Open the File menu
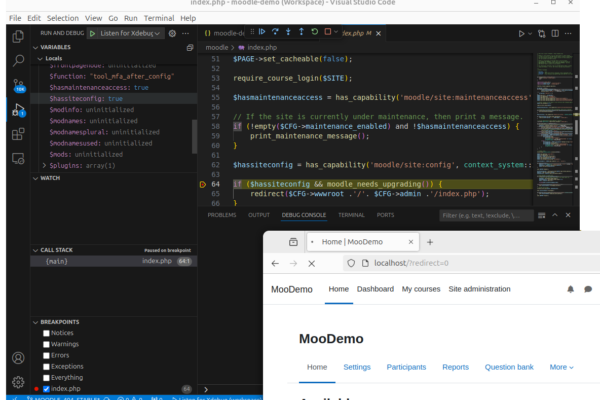 [15, 18]
